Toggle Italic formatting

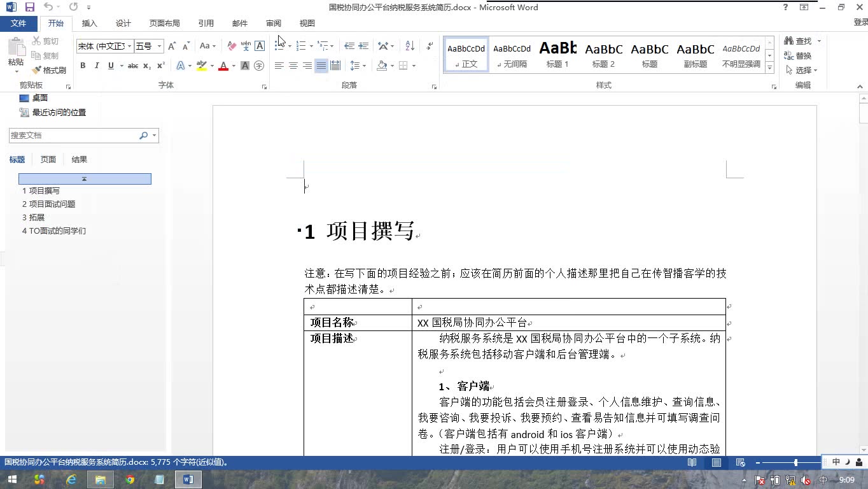(x=97, y=66)
